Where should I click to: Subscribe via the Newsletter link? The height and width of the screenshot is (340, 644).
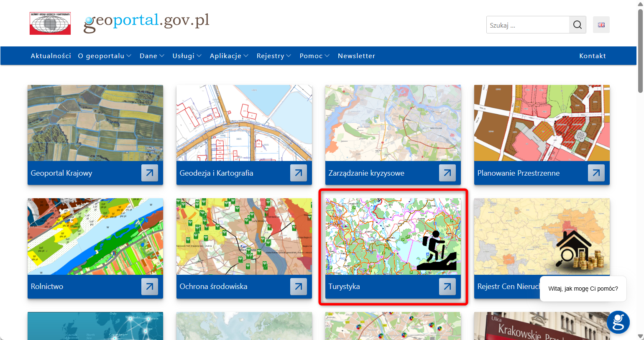(x=356, y=56)
